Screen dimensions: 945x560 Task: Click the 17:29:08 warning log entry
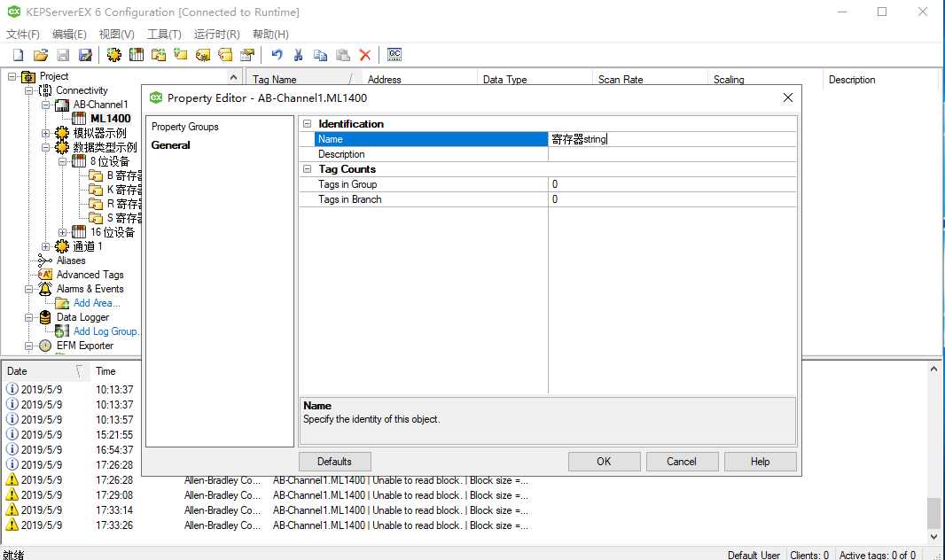(269, 495)
